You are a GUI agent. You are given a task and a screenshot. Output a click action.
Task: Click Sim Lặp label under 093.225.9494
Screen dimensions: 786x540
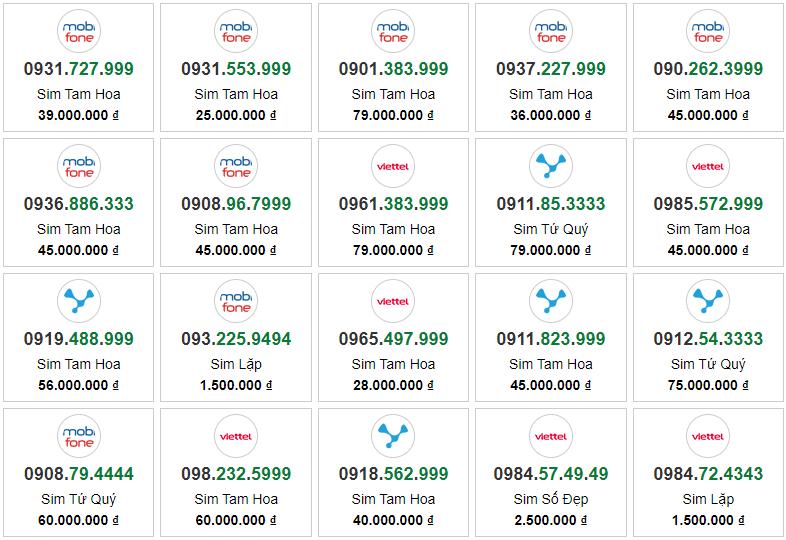236,364
